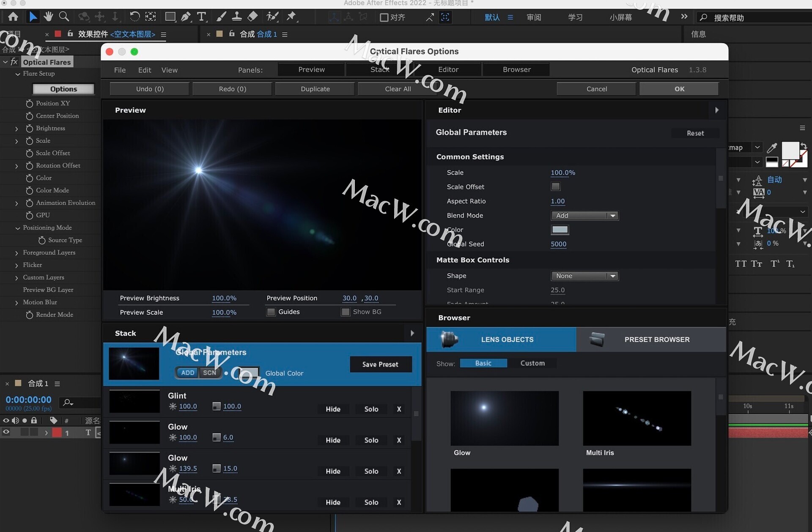Click the stopwatch next to Render Mode
The image size is (812, 532).
click(29, 315)
